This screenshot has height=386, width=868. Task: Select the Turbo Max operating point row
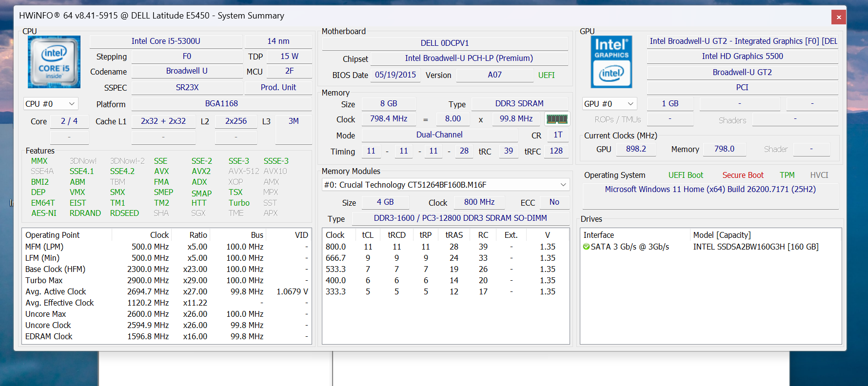[167, 281]
